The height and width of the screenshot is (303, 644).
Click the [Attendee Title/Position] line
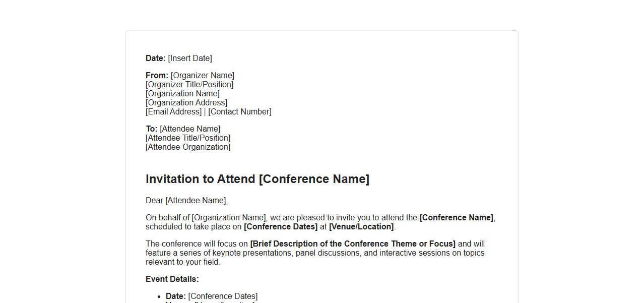coord(188,138)
